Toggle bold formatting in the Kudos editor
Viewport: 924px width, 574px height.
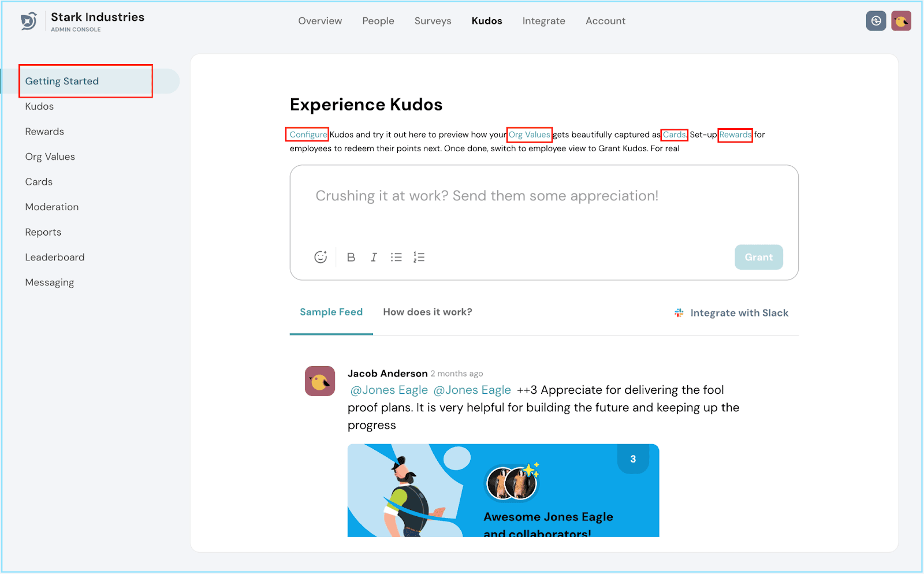(351, 258)
